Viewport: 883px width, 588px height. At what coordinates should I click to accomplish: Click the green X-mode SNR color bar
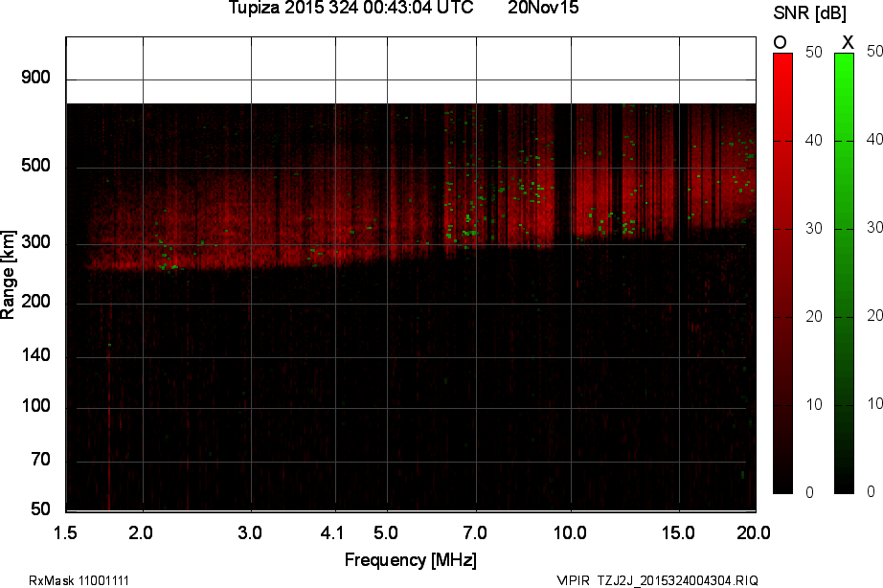[x=844, y=273]
